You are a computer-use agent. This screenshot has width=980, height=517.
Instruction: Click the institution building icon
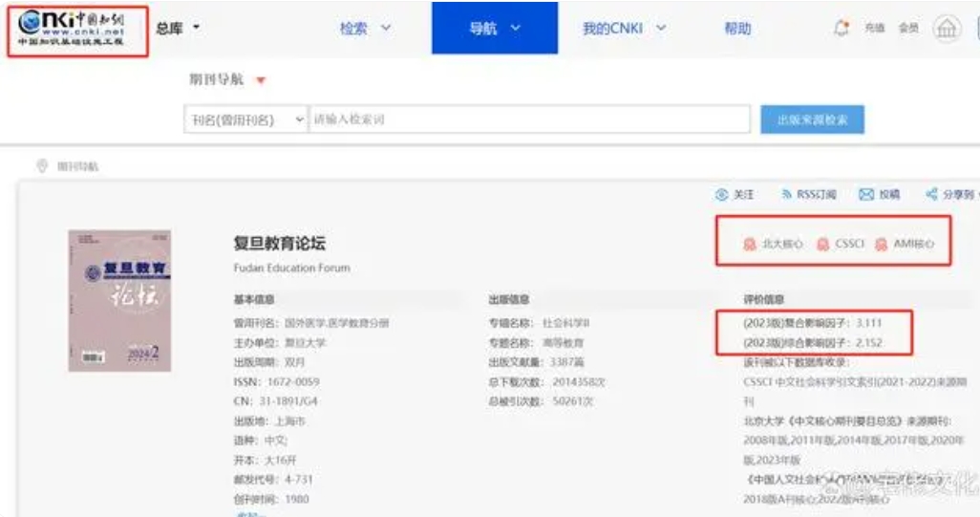pos(946,29)
